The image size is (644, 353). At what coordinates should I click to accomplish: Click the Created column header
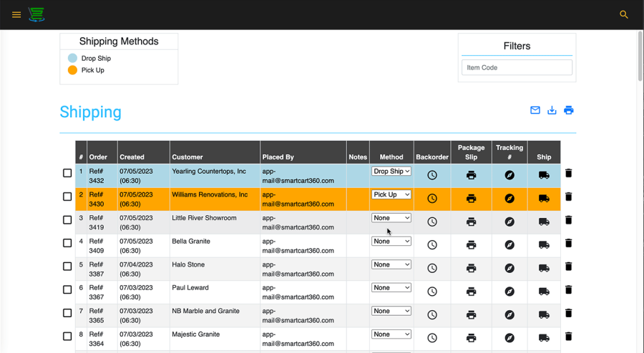pyautogui.click(x=132, y=157)
